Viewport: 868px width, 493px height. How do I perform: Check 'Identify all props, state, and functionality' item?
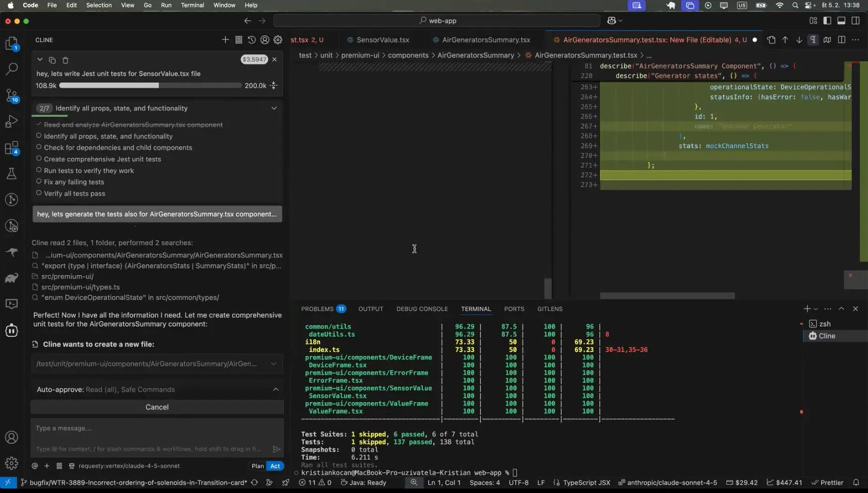39,136
